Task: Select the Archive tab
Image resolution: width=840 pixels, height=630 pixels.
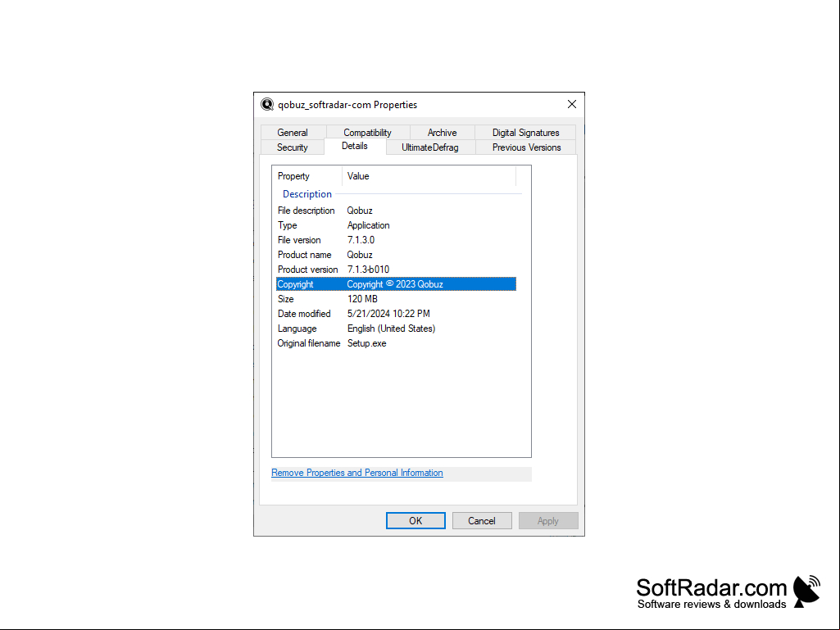Action: tap(442, 133)
